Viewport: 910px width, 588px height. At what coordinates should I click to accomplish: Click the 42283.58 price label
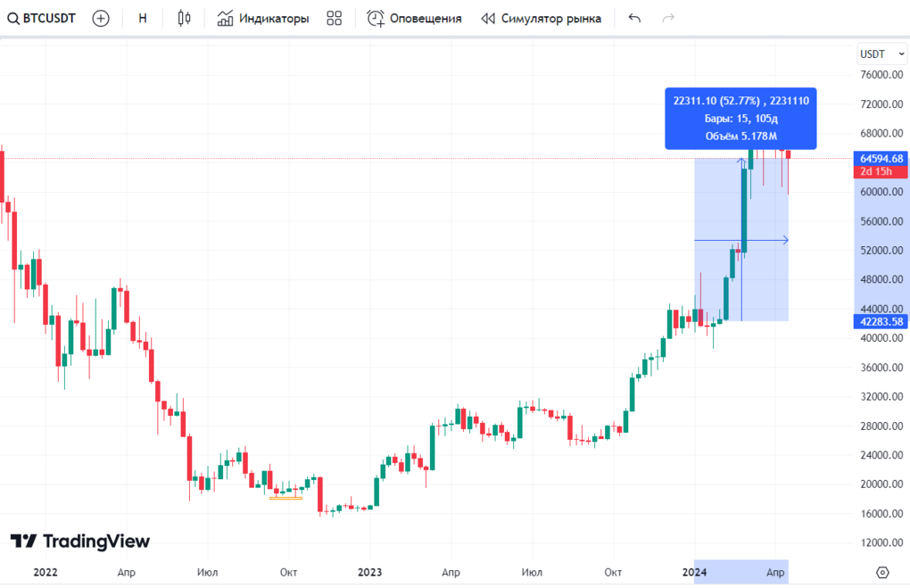pos(881,321)
